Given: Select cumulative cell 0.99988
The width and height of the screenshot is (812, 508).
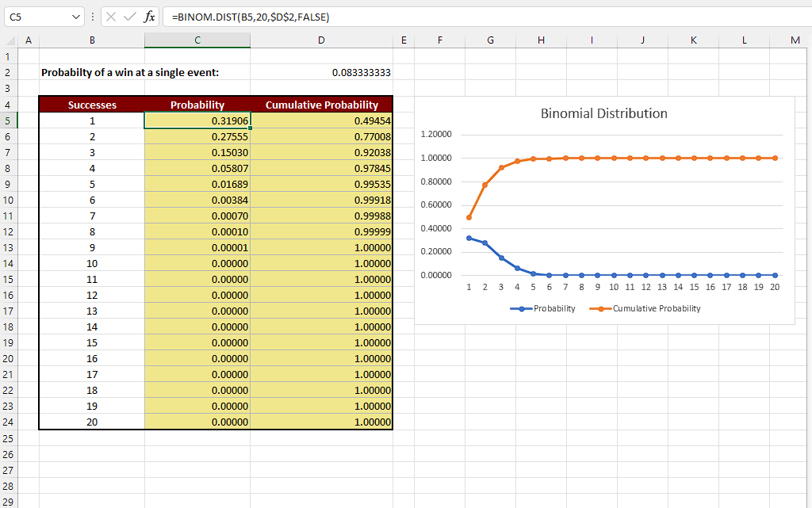Looking at the screenshot, I should pos(322,216).
